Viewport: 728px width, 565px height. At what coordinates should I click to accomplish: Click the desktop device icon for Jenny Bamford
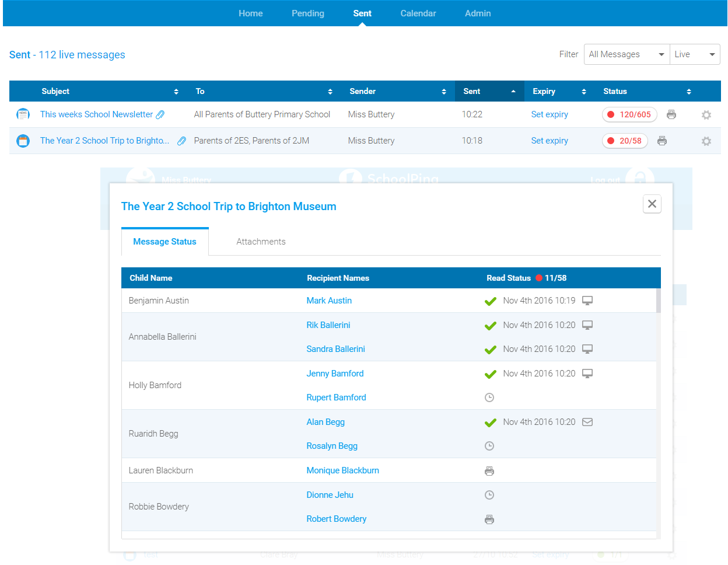587,374
